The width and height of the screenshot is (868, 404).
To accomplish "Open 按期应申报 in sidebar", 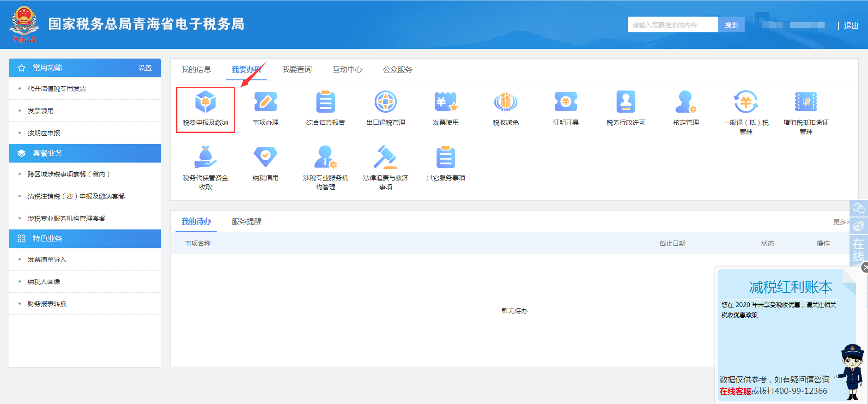I will 44,133.
